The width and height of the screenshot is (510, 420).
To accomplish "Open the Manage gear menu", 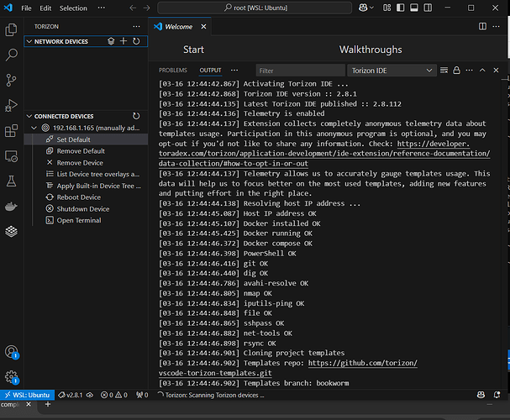I will click(x=12, y=377).
